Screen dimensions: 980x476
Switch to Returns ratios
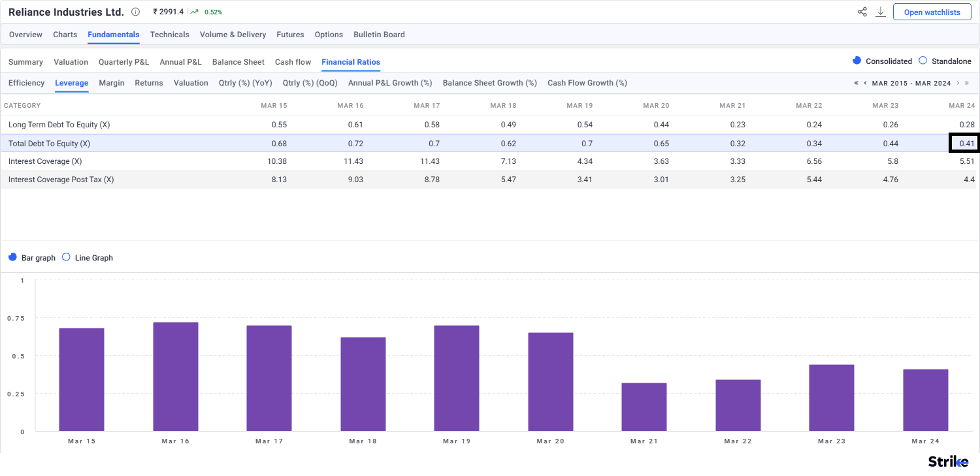coord(149,83)
